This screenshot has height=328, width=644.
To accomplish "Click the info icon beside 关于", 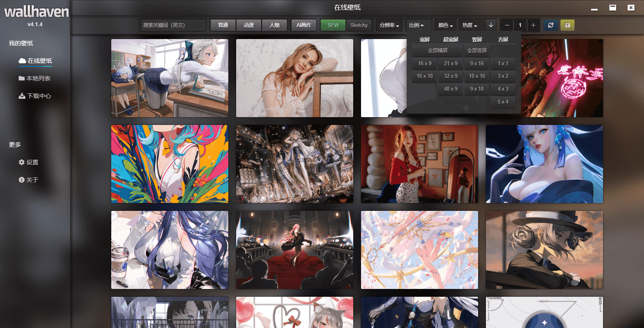I will coord(21,180).
